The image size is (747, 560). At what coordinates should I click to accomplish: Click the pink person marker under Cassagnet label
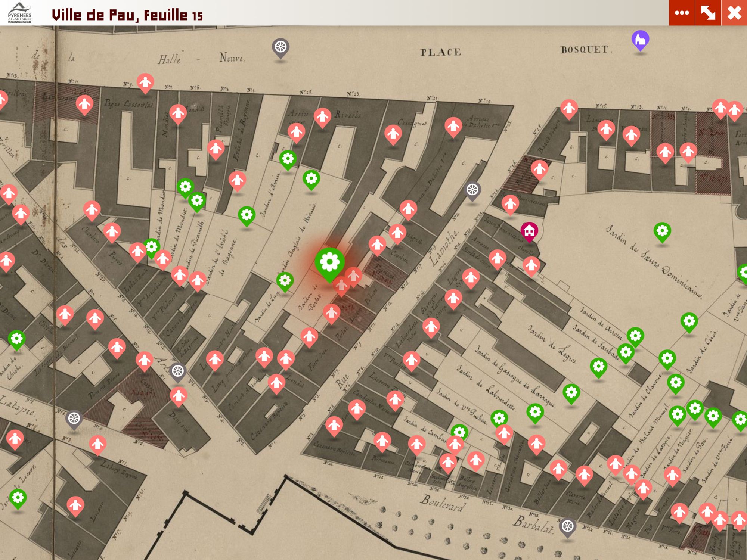coord(393,134)
